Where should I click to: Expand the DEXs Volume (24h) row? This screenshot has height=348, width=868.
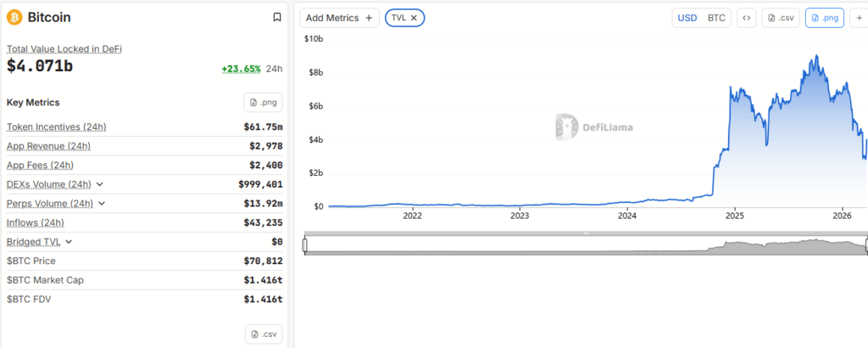coord(100,184)
